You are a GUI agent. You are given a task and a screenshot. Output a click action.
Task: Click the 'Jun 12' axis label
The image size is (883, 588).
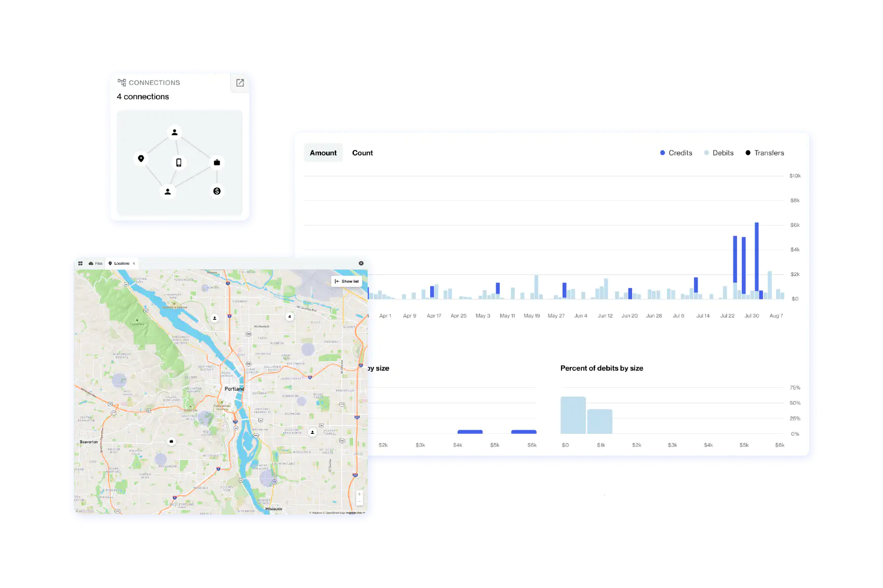tap(605, 316)
